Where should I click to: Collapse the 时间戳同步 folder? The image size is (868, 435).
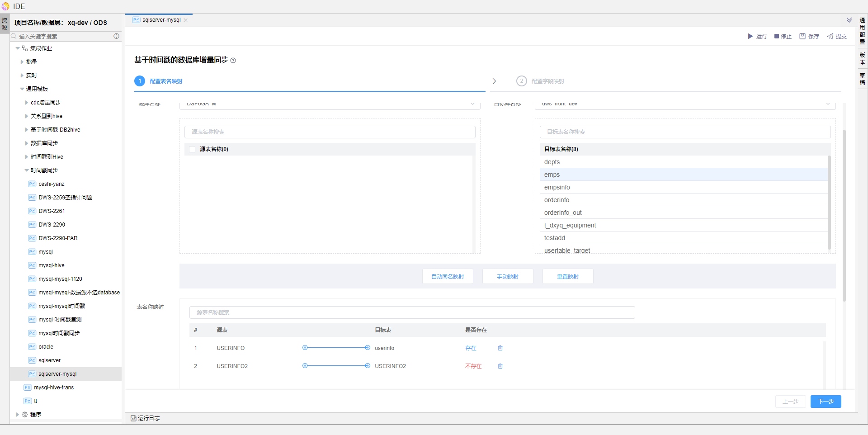pyautogui.click(x=26, y=170)
